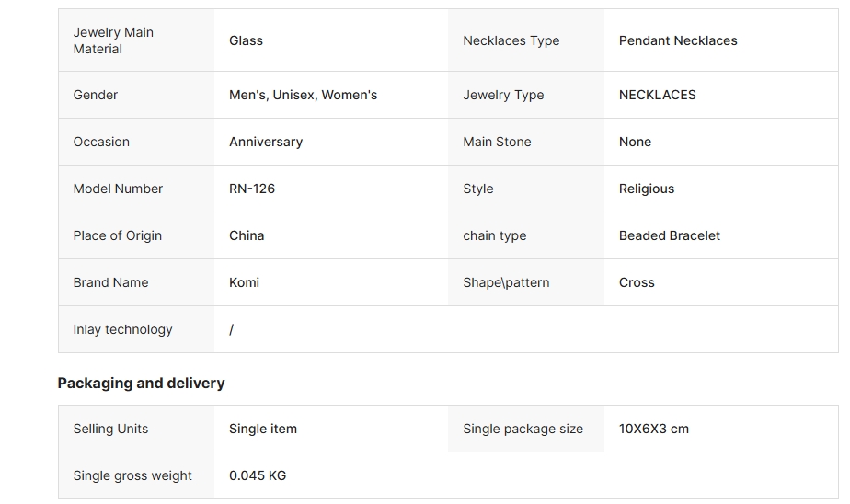Click the '0.045 KG' gross weight value
This screenshot has height=504, width=850.
pyautogui.click(x=258, y=475)
